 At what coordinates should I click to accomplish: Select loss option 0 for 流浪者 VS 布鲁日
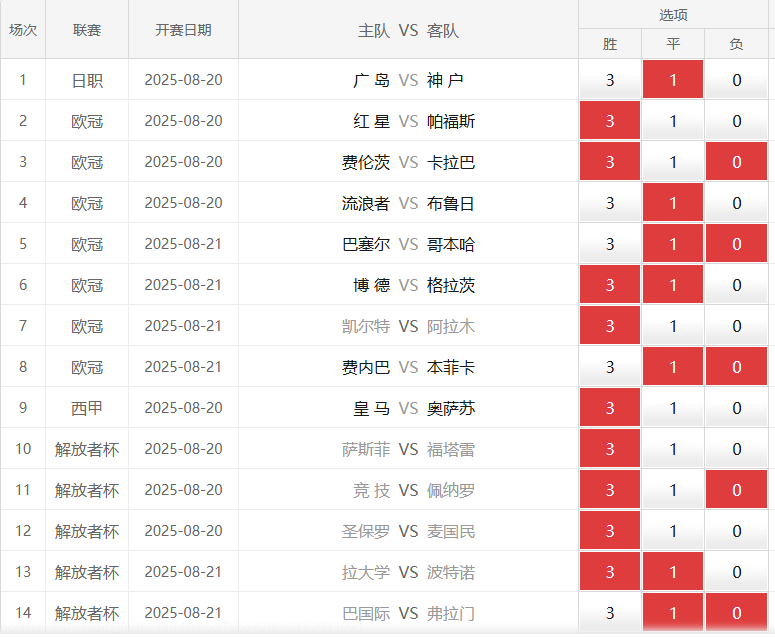click(x=736, y=203)
